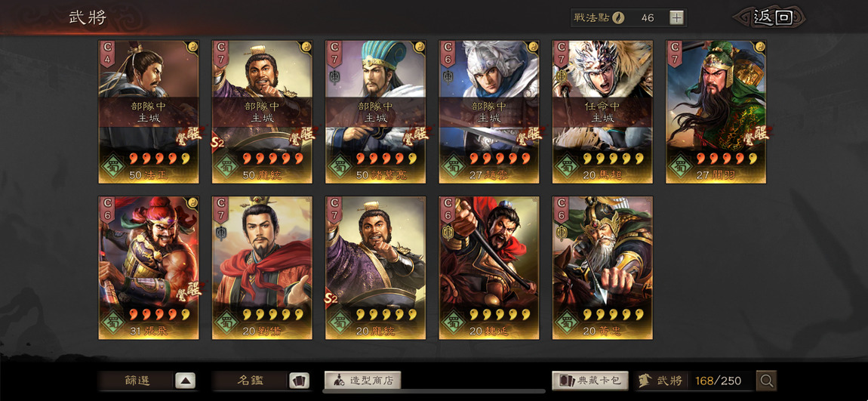Click the card deck icon beside 名鑑
Screen dimensions: 868x401
click(299, 381)
